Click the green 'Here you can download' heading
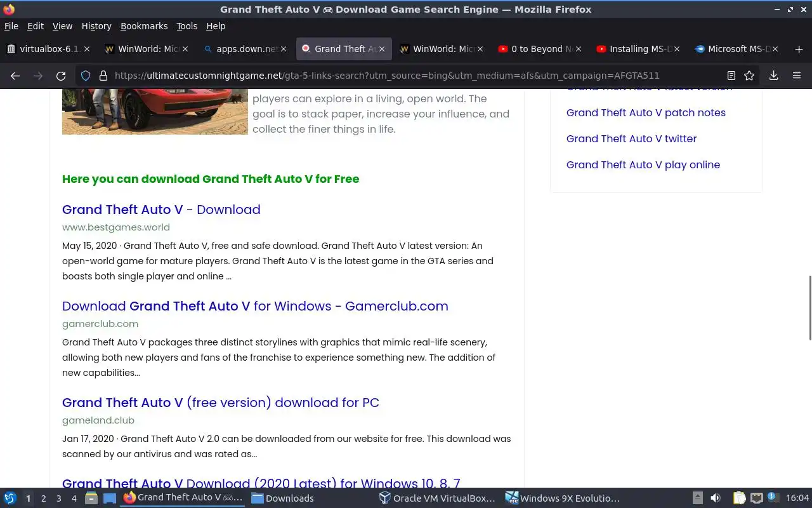812x508 pixels. [211, 179]
